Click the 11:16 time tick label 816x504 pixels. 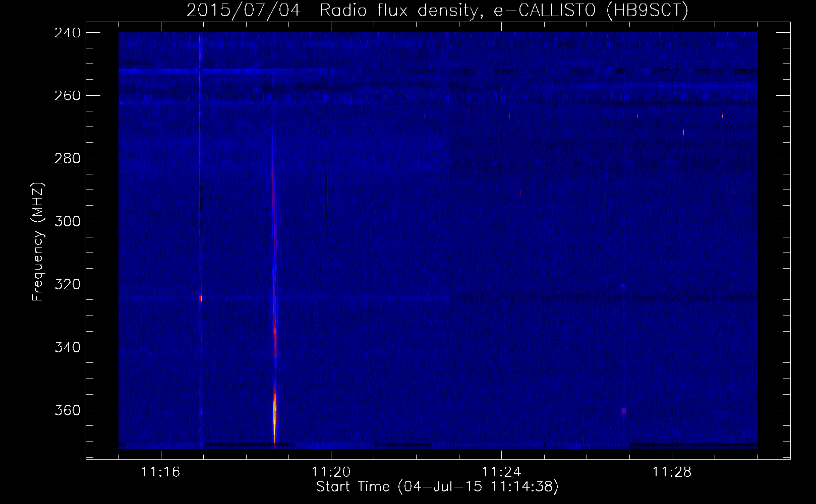(160, 472)
